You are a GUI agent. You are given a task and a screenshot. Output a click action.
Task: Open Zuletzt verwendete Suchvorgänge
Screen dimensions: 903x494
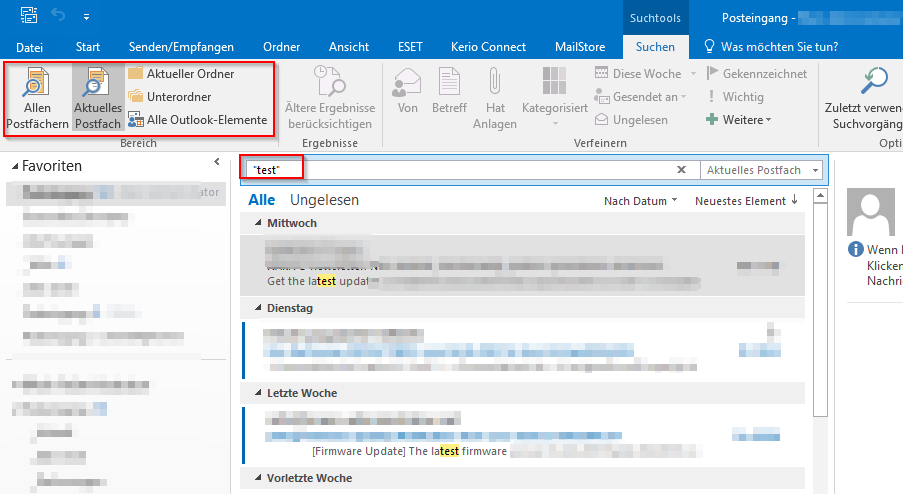tap(864, 98)
